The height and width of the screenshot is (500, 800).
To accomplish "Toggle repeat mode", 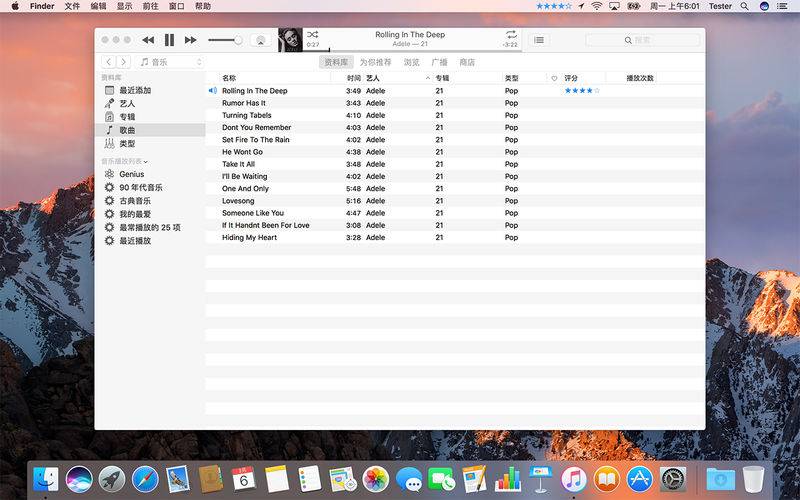I will point(511,35).
